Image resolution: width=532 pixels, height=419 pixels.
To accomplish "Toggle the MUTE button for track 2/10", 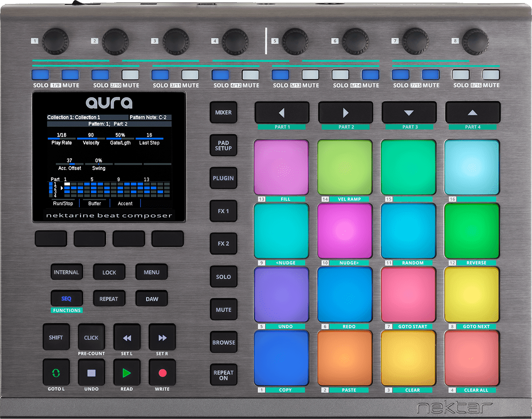I will click(130, 75).
